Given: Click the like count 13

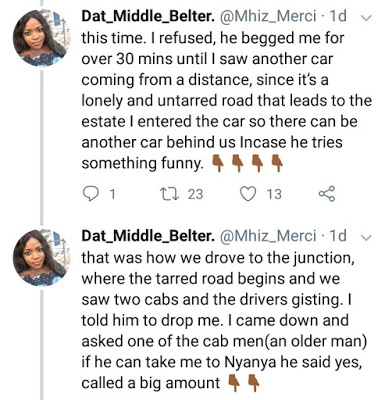Looking at the screenshot, I should tap(274, 194).
